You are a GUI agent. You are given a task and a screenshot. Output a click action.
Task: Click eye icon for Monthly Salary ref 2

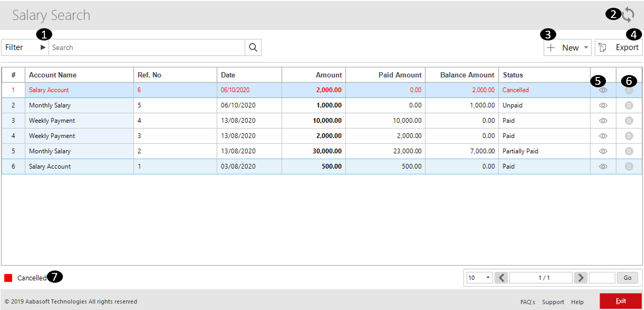603,151
